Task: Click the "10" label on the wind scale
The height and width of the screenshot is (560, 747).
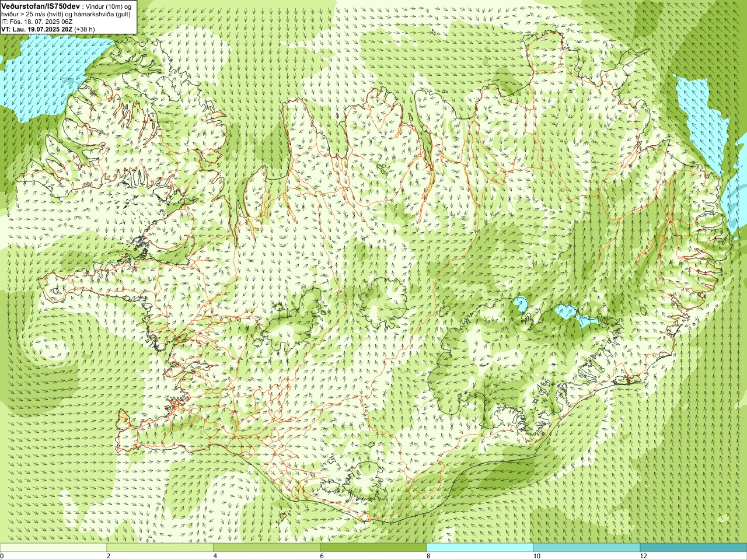Action: [x=537, y=556]
